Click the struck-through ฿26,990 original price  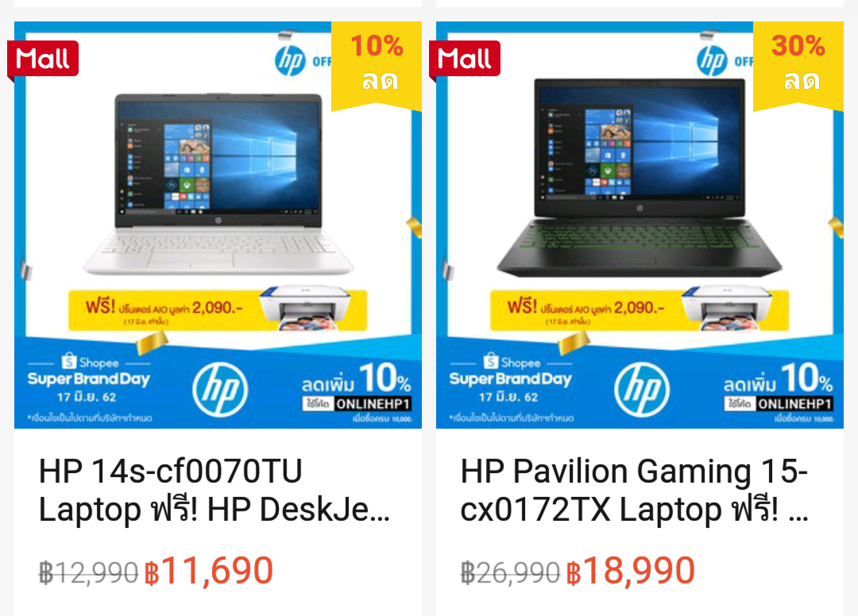click(x=510, y=573)
